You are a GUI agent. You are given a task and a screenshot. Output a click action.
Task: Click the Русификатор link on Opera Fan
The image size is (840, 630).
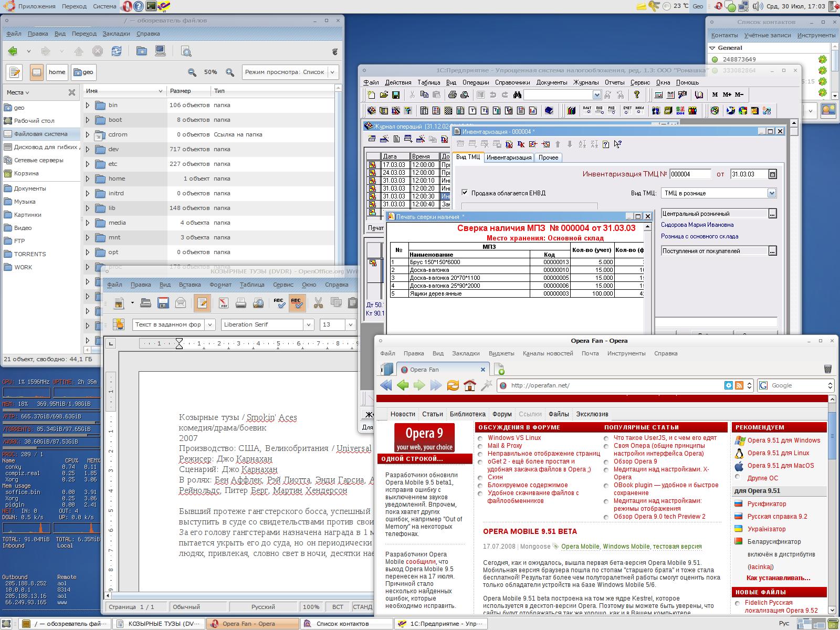[766, 504]
